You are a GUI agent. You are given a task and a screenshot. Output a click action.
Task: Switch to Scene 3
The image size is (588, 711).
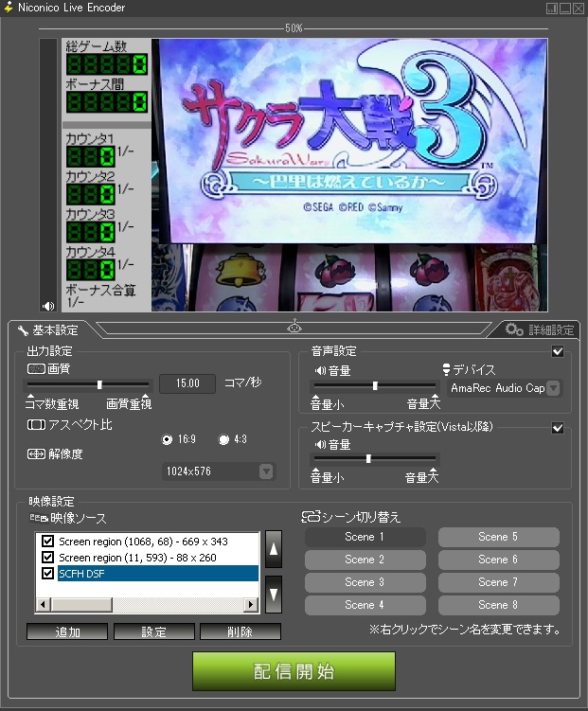click(365, 582)
